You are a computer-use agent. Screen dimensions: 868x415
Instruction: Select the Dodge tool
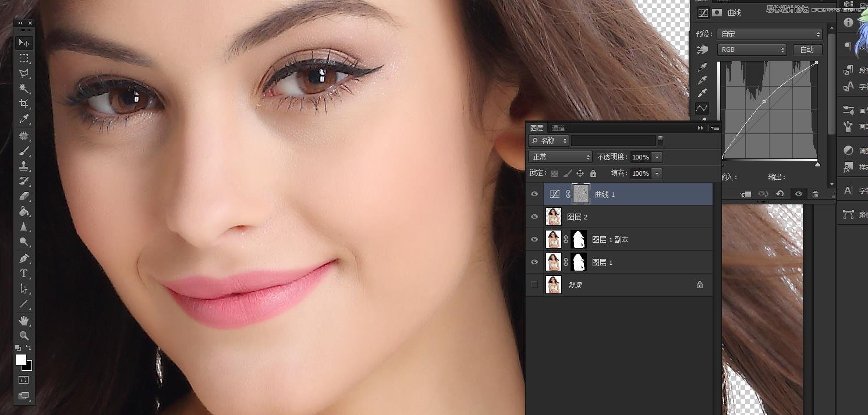click(24, 242)
